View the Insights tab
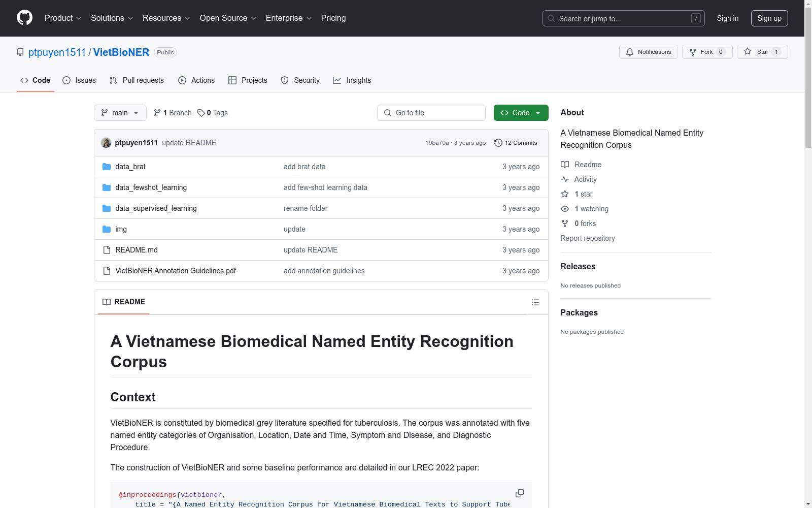 point(352,80)
